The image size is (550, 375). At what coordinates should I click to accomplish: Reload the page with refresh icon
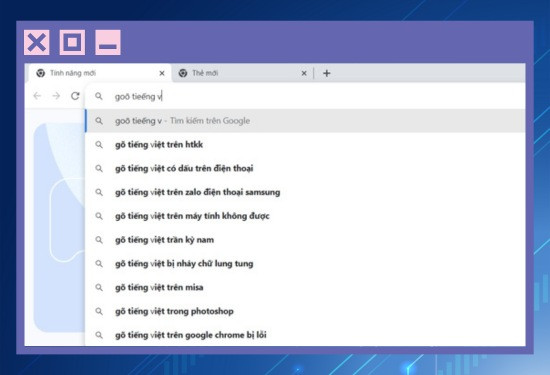75,96
